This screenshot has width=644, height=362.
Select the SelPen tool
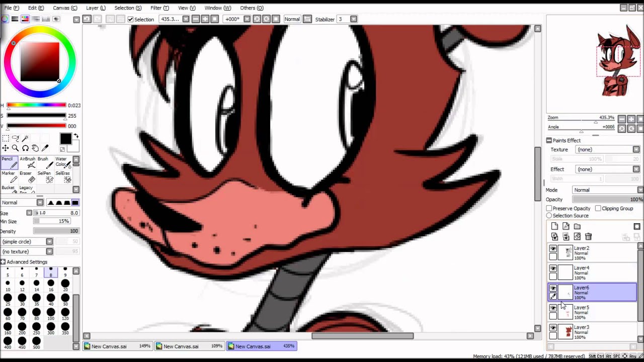[45, 177]
